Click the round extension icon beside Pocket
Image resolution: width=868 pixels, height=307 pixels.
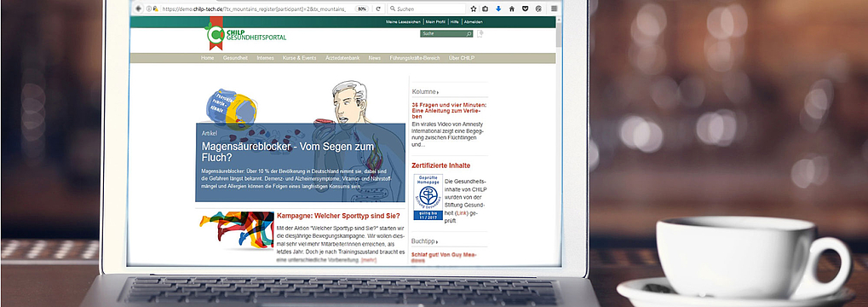(538, 9)
